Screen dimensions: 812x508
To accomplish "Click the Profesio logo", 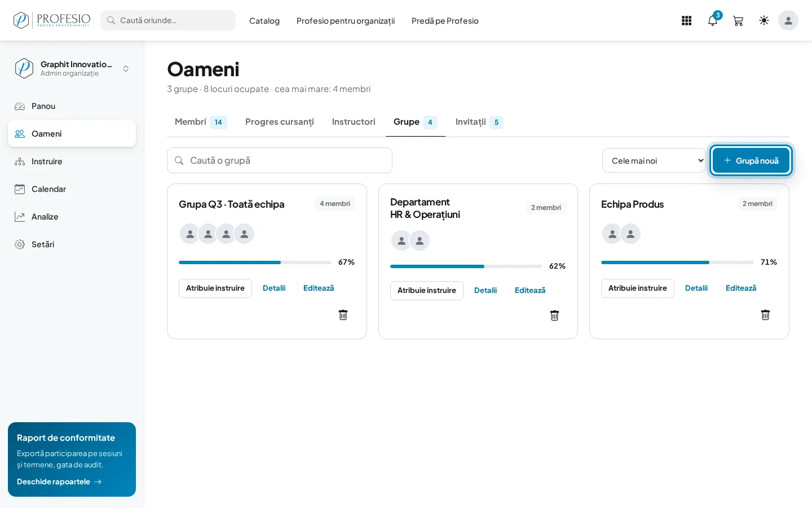I will [52, 20].
